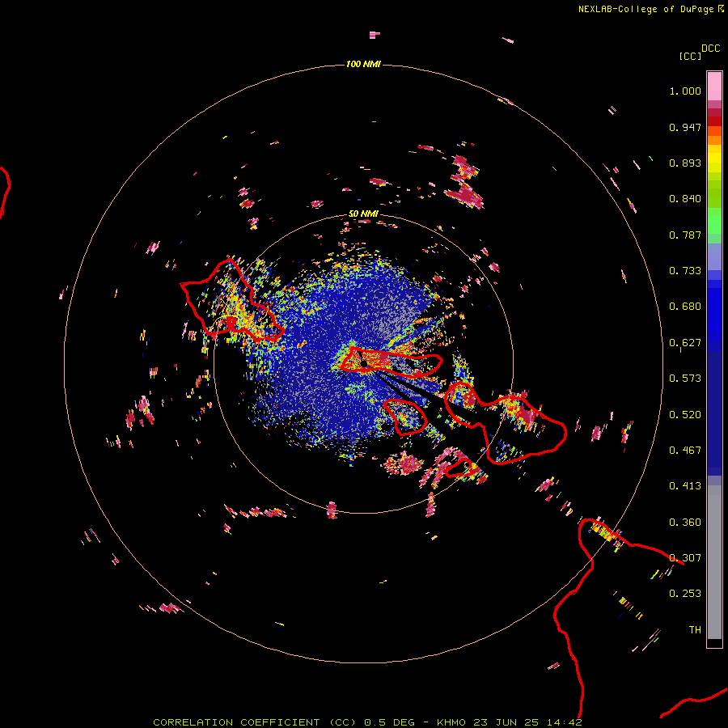This screenshot has width=728, height=728.
Task: Click the 0.893 scale value
Action: point(685,163)
